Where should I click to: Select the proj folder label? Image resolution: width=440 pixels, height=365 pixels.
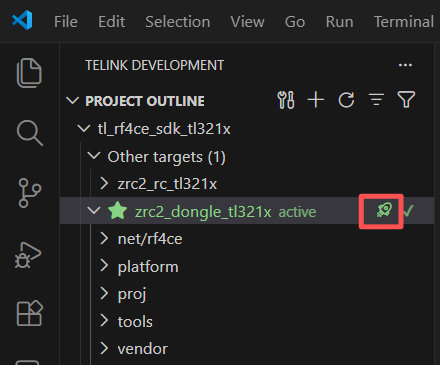[x=132, y=295]
